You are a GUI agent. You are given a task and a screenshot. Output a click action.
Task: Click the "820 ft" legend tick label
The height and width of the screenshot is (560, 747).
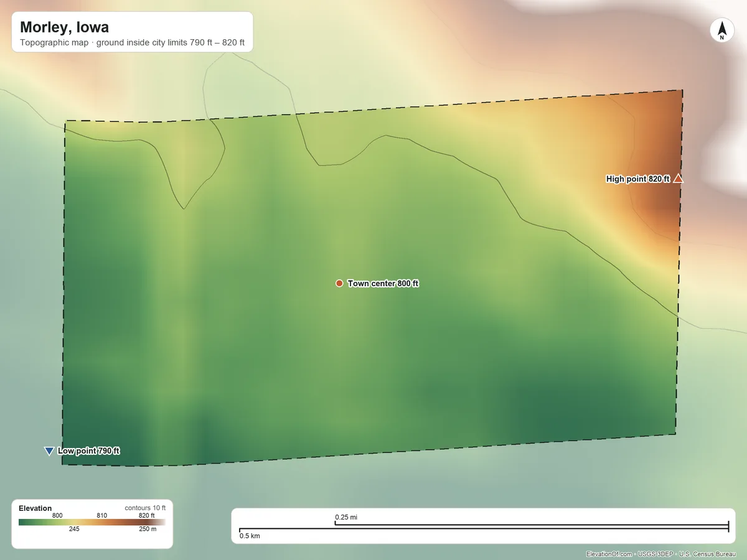[146, 515]
